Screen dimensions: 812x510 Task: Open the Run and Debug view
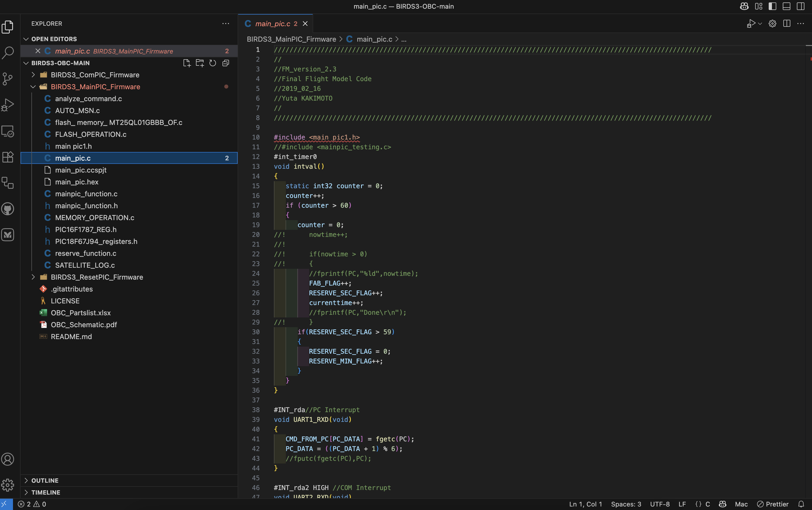point(8,105)
